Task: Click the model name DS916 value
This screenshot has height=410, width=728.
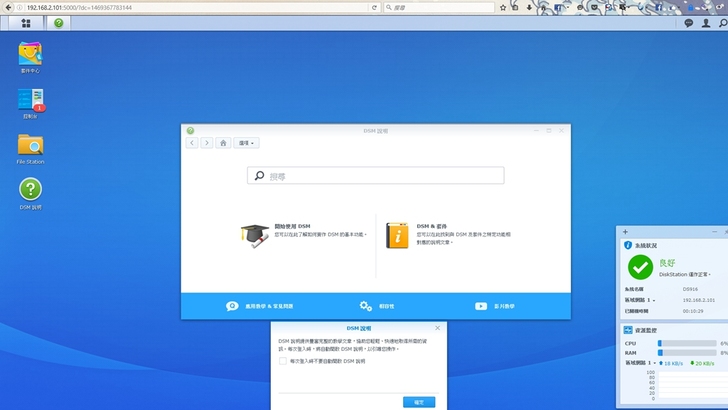Action: (690, 289)
